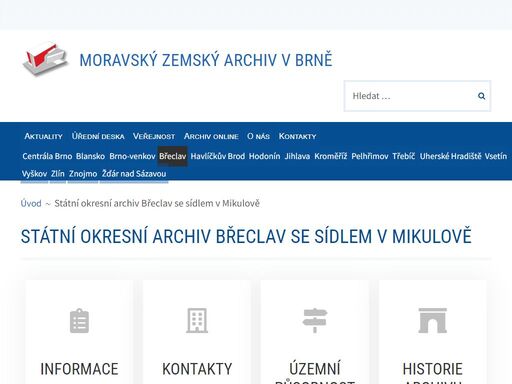Open the Aktuality menu

(43, 136)
